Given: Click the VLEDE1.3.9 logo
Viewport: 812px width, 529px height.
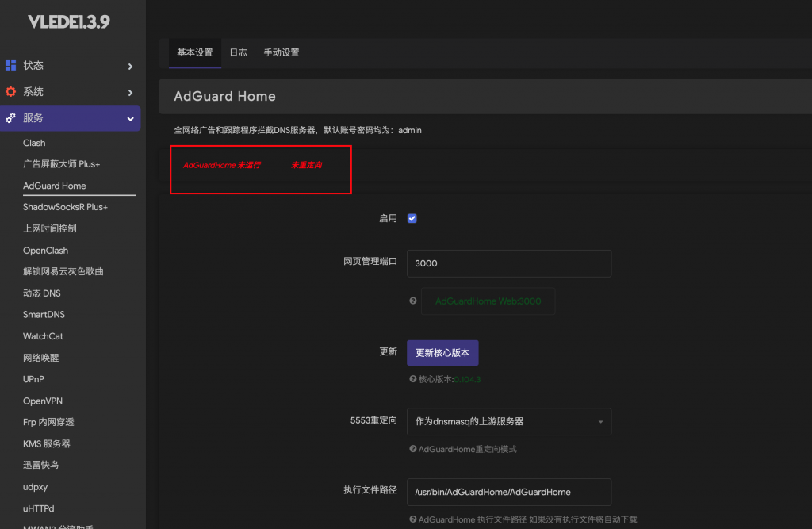Looking at the screenshot, I should pyautogui.click(x=69, y=21).
